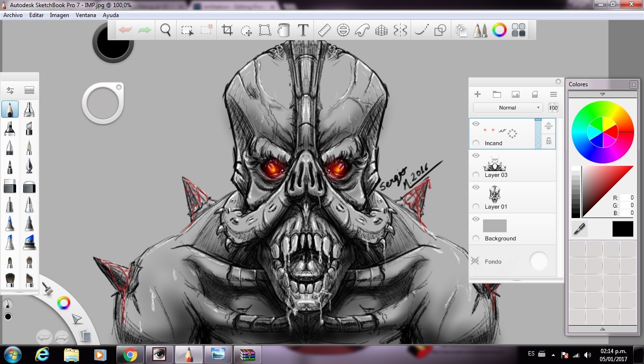Enable the French Curve tool
This screenshot has width=644, height=364.
click(362, 30)
